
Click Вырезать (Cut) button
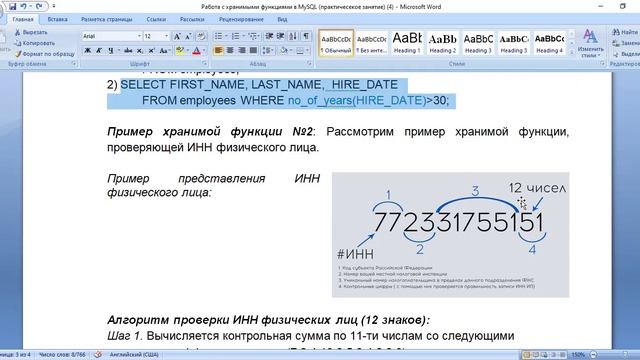tap(31, 32)
